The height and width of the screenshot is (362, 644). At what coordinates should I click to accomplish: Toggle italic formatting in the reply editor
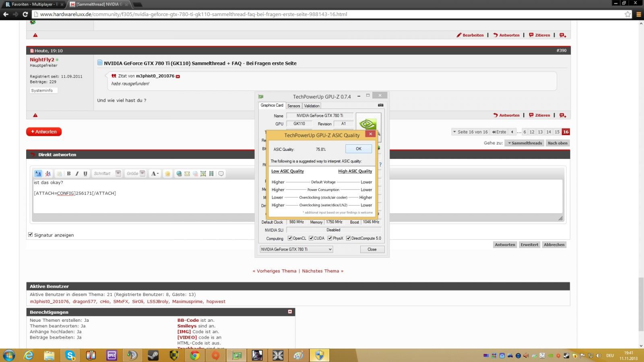(x=77, y=174)
